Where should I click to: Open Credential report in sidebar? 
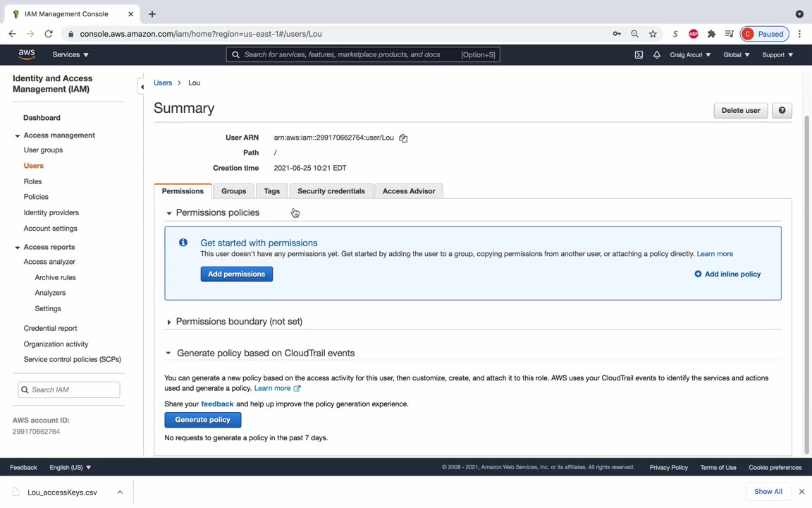(x=50, y=328)
